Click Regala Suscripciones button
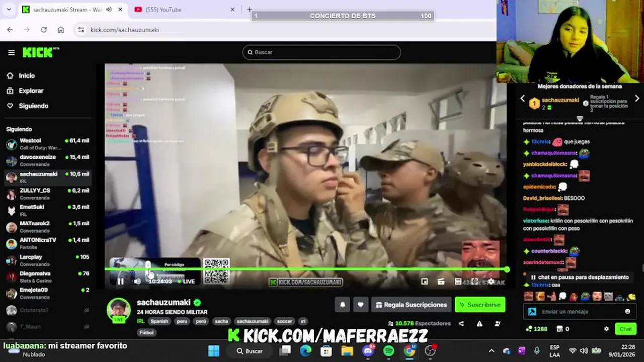This screenshot has height=362, width=644. (x=412, y=305)
